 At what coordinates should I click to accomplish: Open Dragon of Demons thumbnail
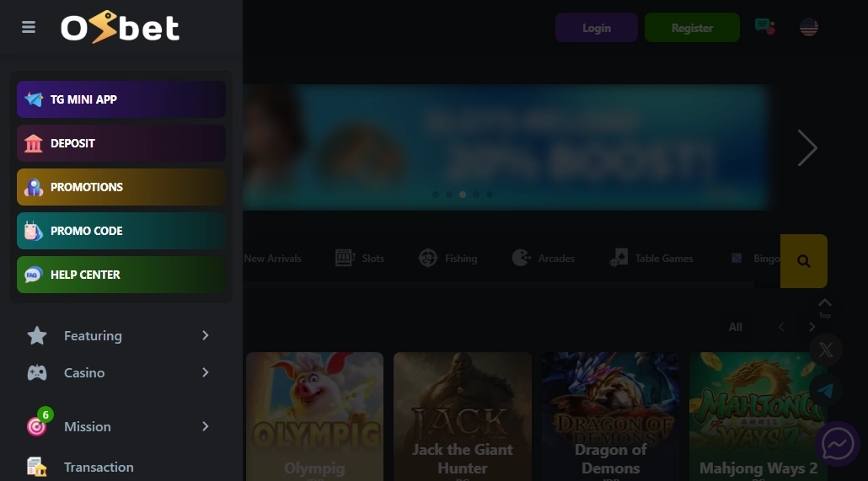point(611,416)
